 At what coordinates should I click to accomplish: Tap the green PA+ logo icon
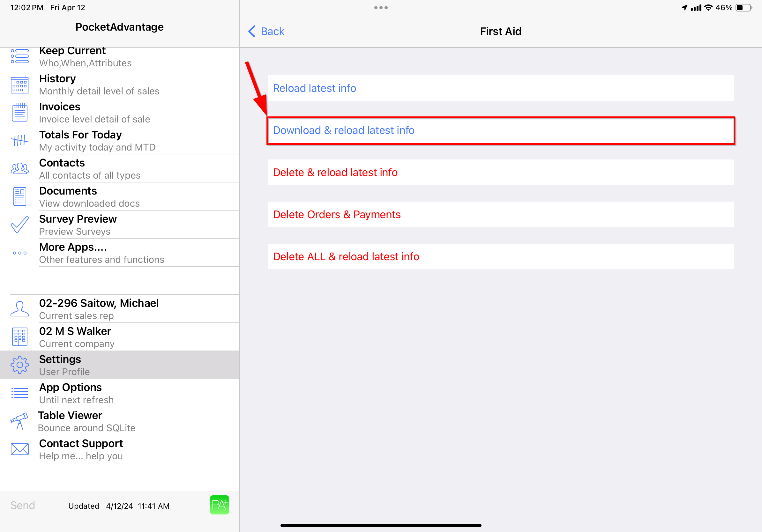219,505
